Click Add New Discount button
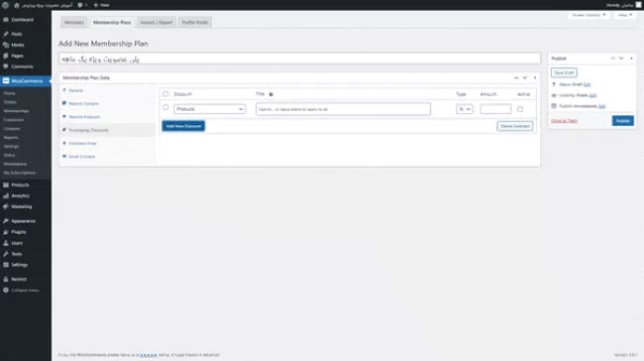 [183, 126]
